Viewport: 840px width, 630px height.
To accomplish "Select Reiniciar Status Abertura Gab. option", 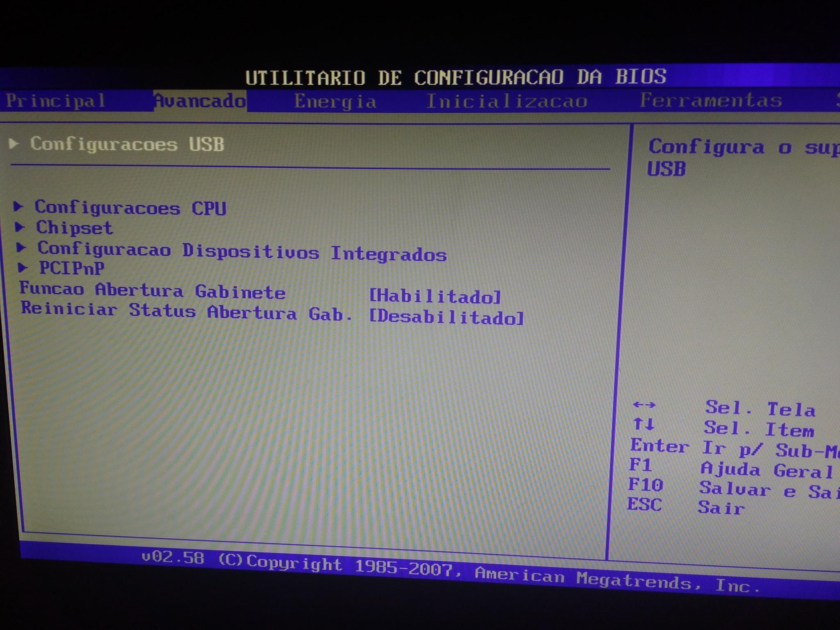I will (187, 312).
